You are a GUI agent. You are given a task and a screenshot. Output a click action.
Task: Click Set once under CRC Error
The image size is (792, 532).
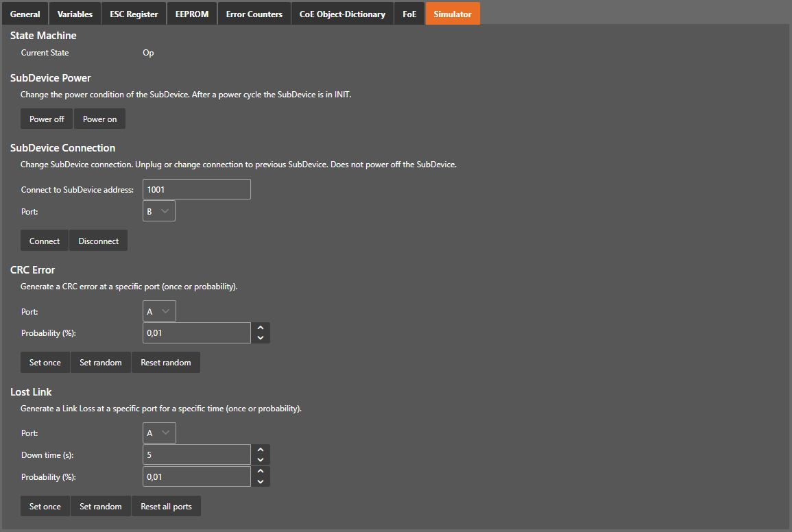[x=45, y=362]
